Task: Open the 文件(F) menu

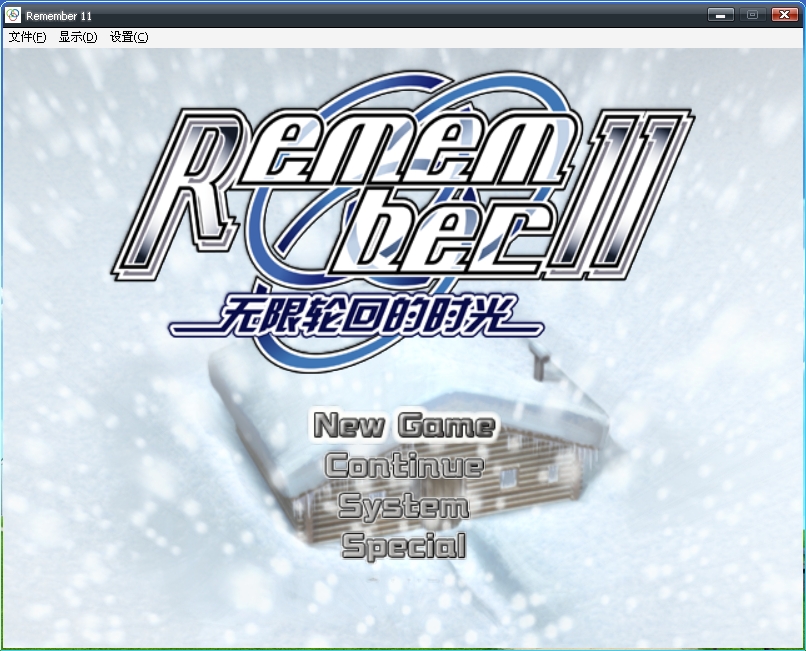Action: click(x=27, y=37)
